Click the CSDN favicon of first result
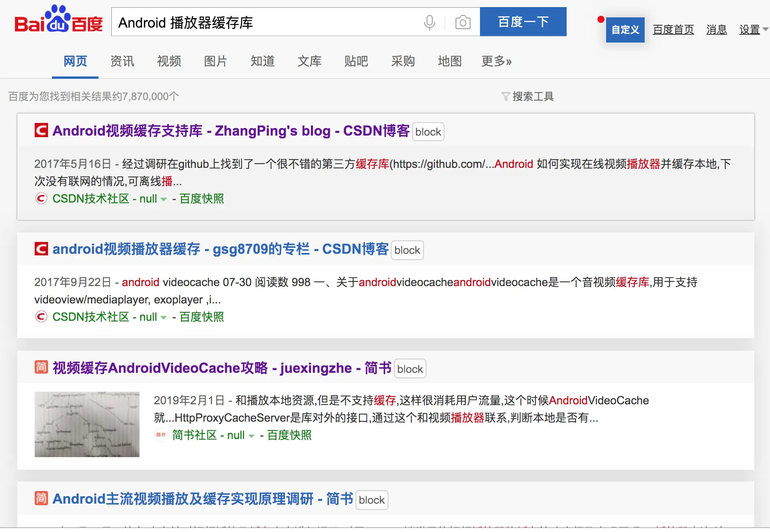This screenshot has width=770, height=532. tap(41, 130)
